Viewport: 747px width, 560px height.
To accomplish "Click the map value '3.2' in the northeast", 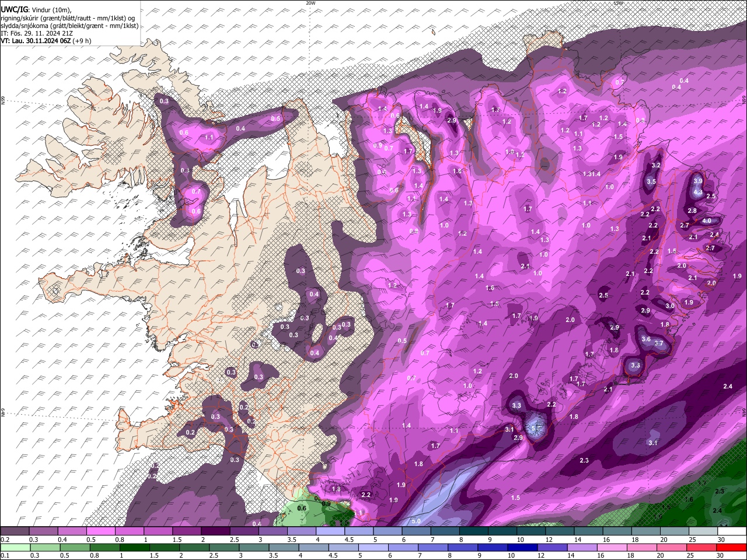I will pos(655,165).
